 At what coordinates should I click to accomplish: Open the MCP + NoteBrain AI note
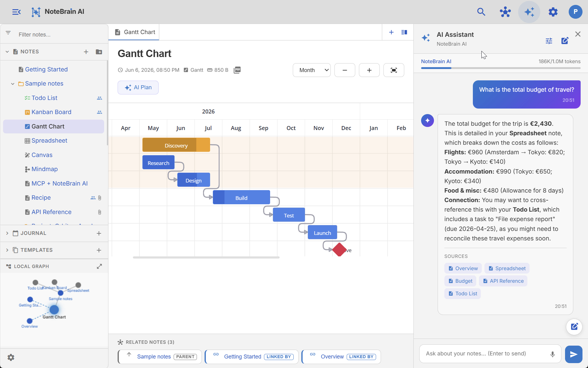(x=59, y=184)
